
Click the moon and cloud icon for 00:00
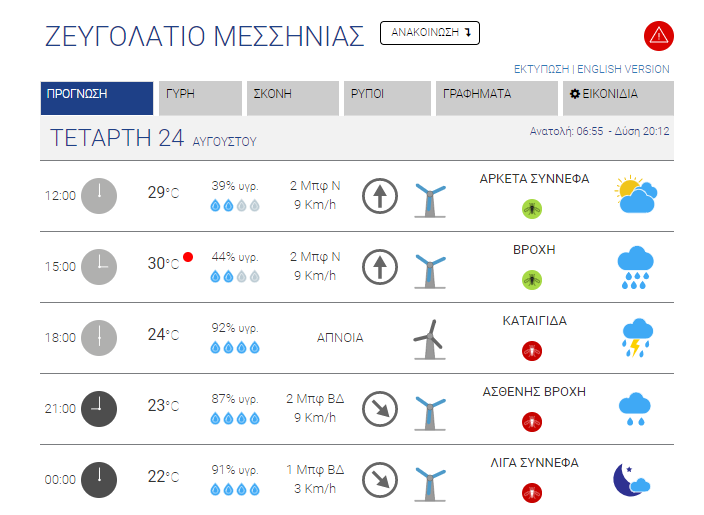coord(631,480)
